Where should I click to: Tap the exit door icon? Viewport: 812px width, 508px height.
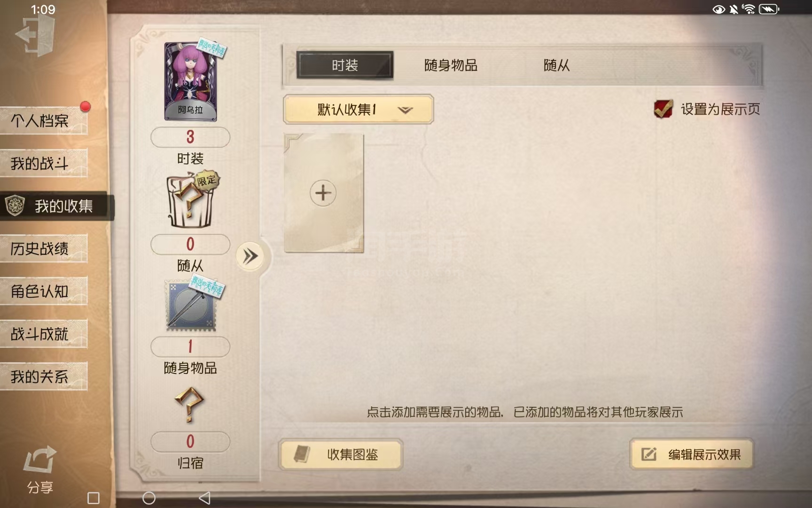click(x=35, y=36)
